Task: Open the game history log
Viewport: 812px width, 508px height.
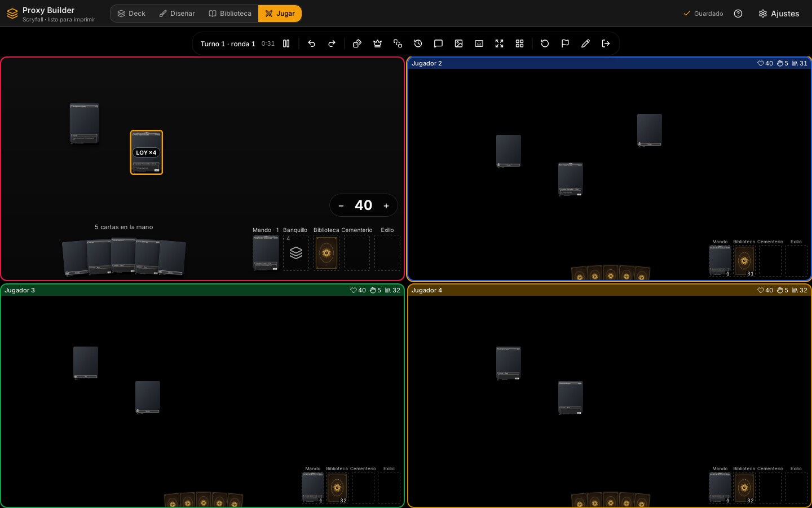Action: (x=418, y=43)
